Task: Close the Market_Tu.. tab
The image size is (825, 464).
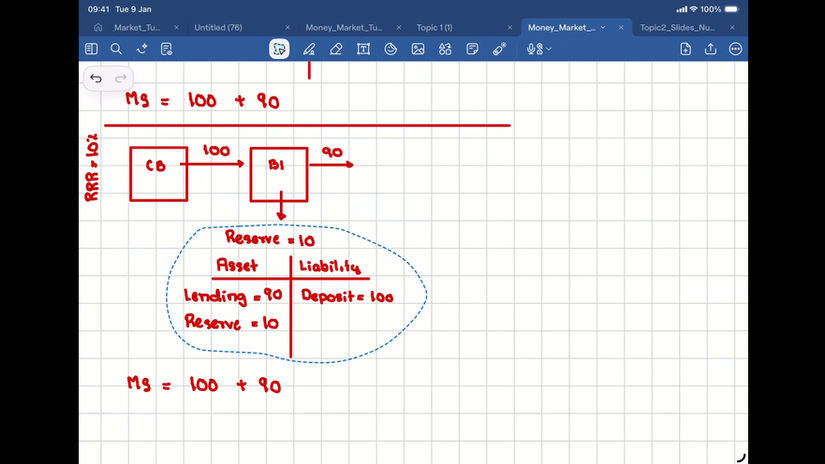Action: 176,27
